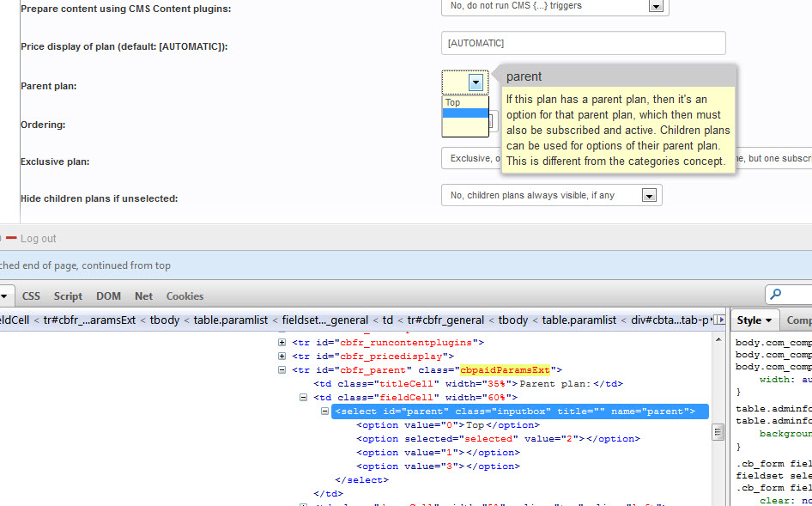Click the Price display [AUTOMATIC] input field

tap(583, 43)
